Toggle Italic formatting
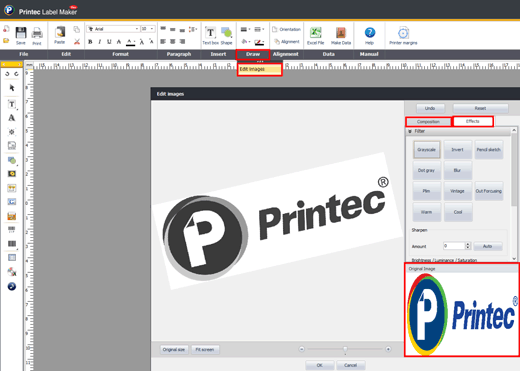520x371 pixels. (x=99, y=42)
